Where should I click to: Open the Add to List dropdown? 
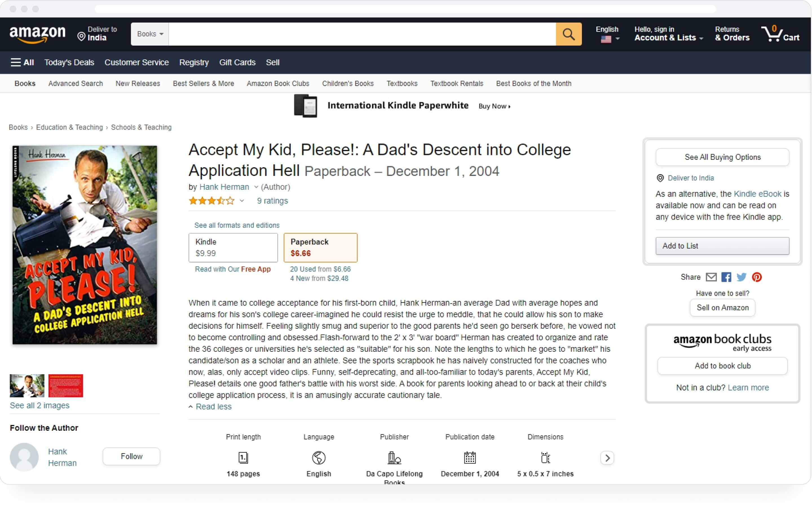click(722, 246)
